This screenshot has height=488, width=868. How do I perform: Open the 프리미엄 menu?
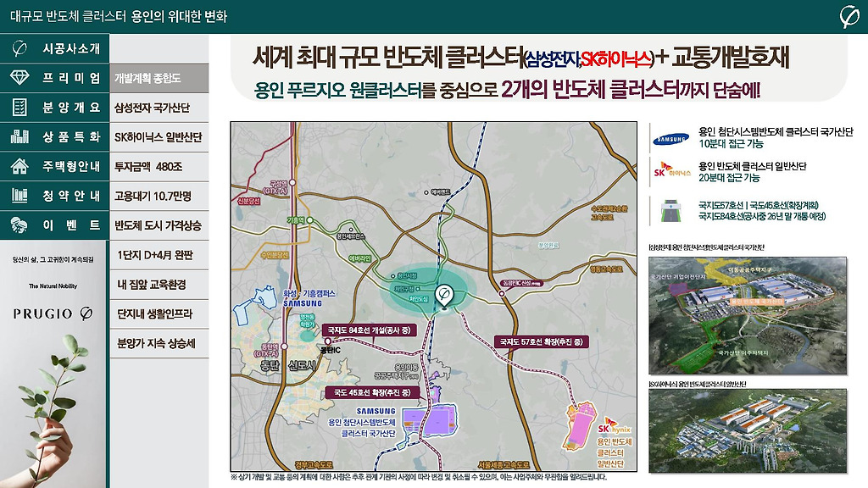coord(54,77)
